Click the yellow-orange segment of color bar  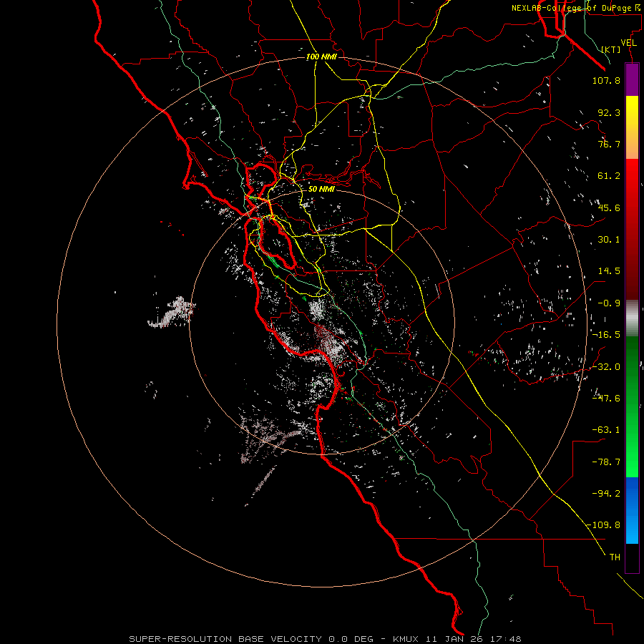(632, 127)
